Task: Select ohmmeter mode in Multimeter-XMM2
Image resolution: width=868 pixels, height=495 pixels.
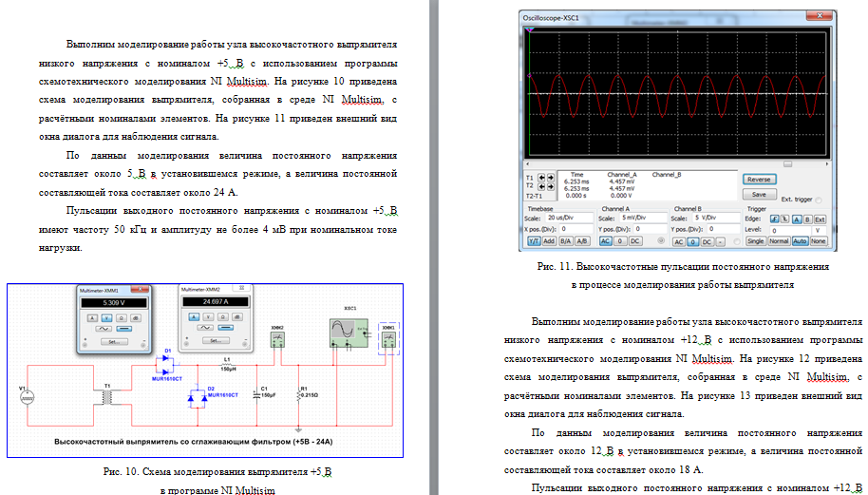Action: click(223, 316)
